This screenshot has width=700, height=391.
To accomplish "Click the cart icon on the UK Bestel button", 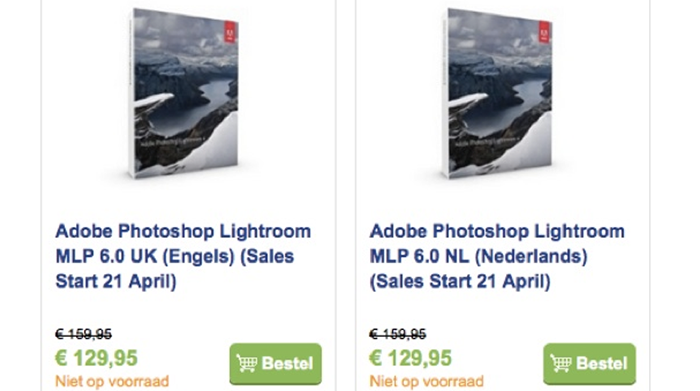I will 247,363.
